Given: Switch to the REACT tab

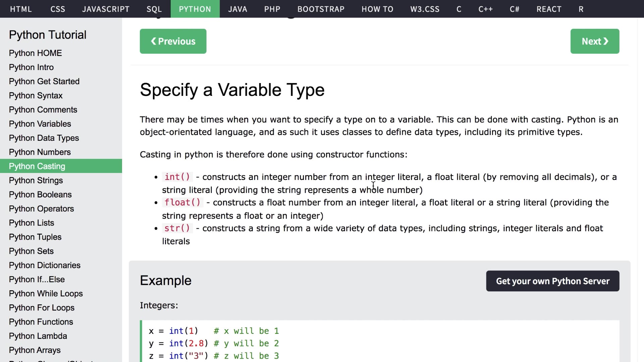Looking at the screenshot, I should click(549, 9).
